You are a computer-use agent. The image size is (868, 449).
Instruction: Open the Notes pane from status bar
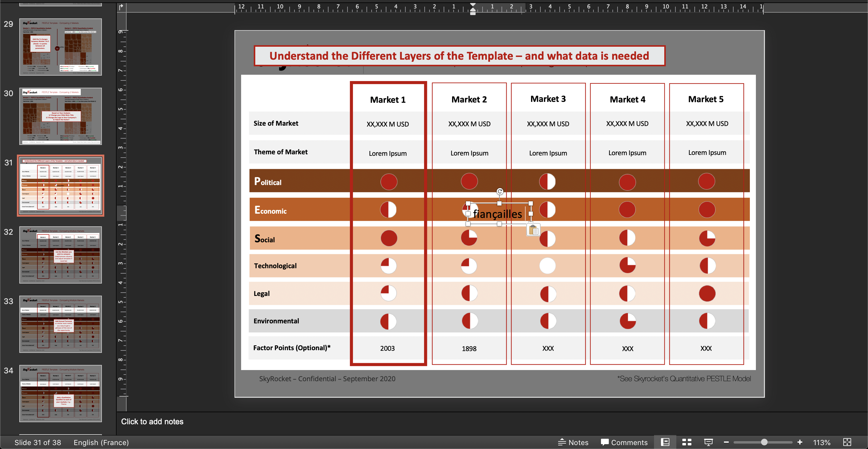point(573,442)
